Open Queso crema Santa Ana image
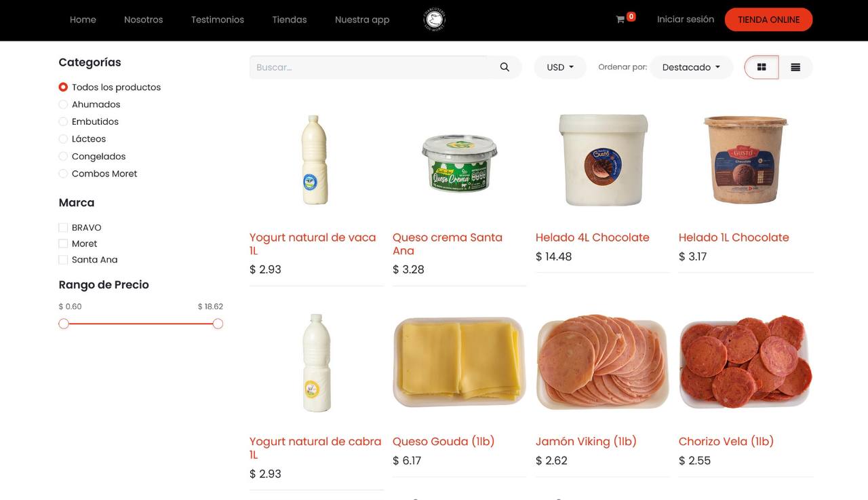 click(x=460, y=163)
